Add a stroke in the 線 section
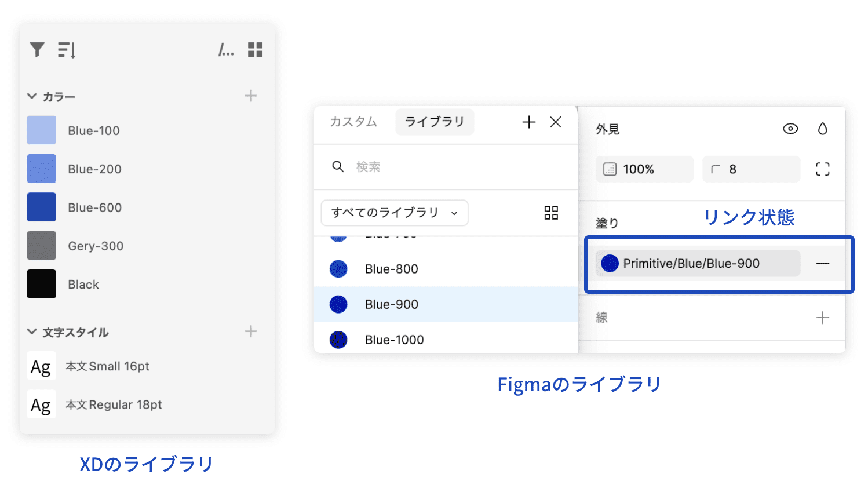Screen dimensions: 868x503 pos(822,318)
